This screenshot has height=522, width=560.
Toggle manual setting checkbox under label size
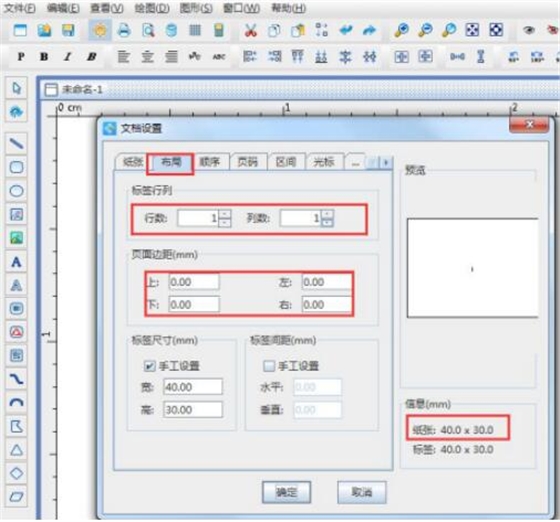click(149, 366)
